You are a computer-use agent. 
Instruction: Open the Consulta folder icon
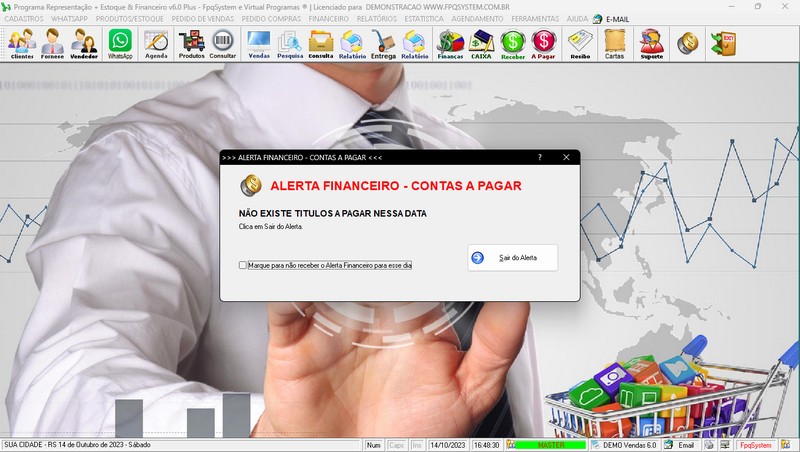(321, 44)
